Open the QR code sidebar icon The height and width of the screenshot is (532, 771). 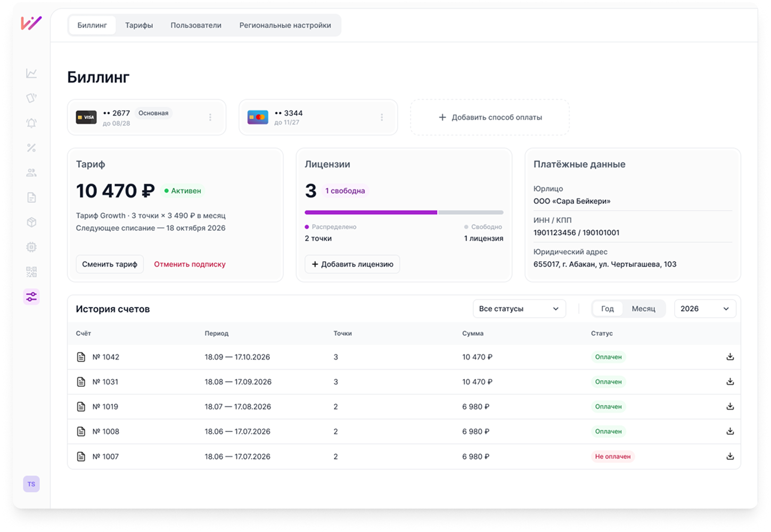pos(31,272)
